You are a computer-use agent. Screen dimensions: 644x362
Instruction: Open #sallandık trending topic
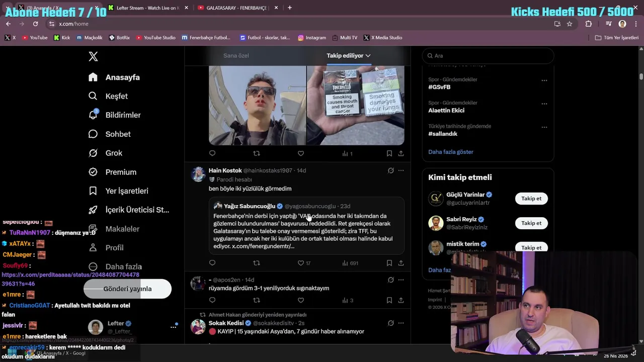[x=443, y=134]
